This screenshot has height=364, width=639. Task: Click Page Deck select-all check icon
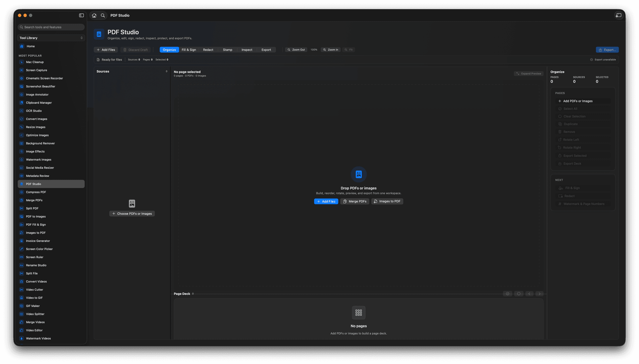point(508,294)
